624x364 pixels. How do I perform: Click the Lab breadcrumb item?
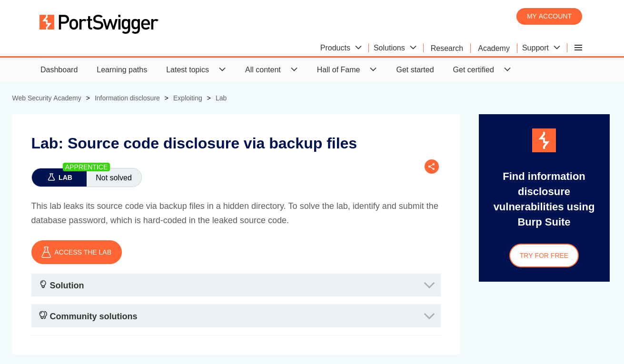click(221, 98)
